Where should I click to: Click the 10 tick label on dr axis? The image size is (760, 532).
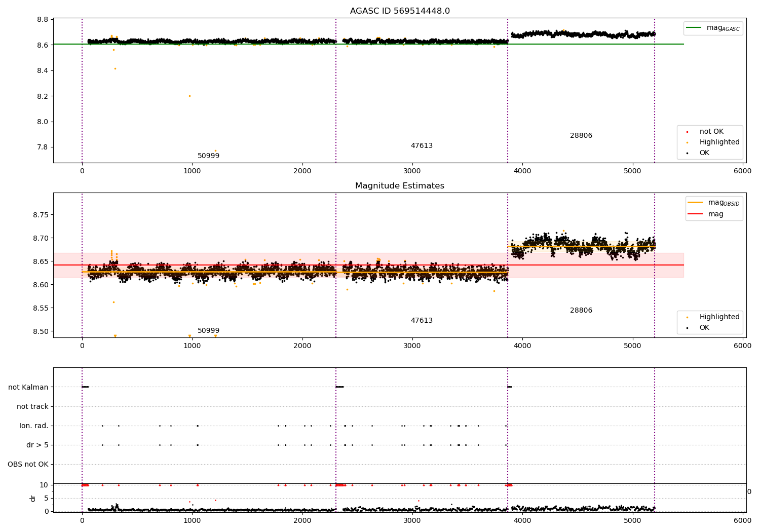click(x=44, y=485)
